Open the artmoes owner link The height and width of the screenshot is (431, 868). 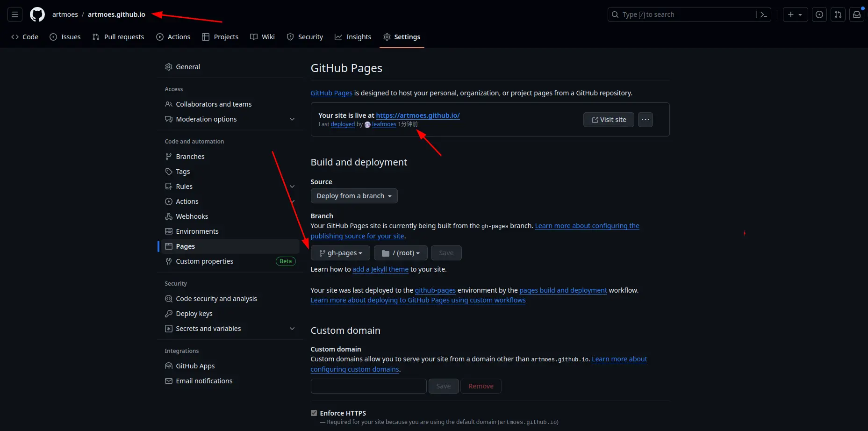click(x=65, y=14)
